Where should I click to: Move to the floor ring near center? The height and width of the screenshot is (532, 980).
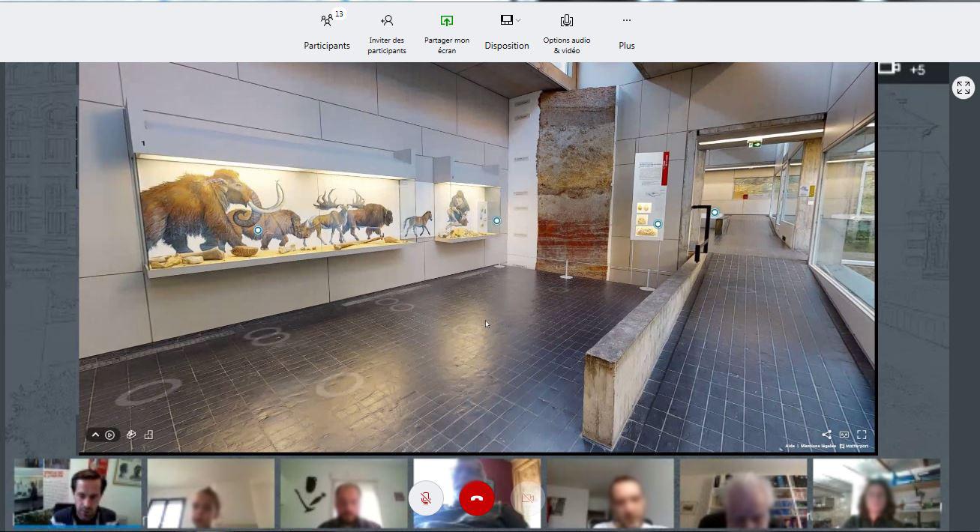[339, 385]
